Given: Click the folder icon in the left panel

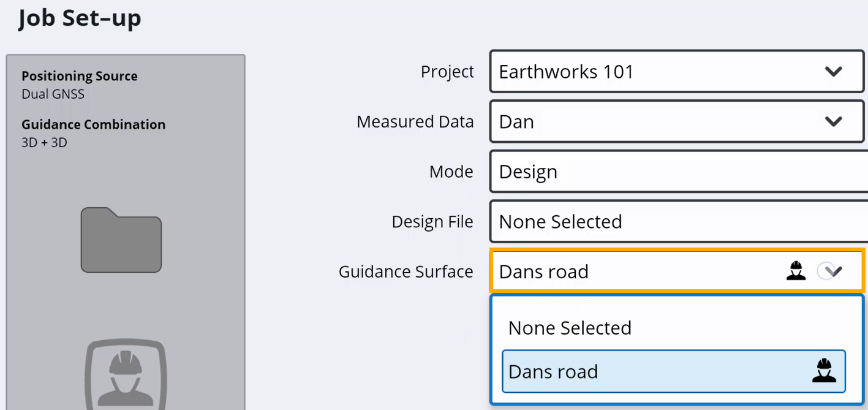Looking at the screenshot, I should click(x=121, y=240).
